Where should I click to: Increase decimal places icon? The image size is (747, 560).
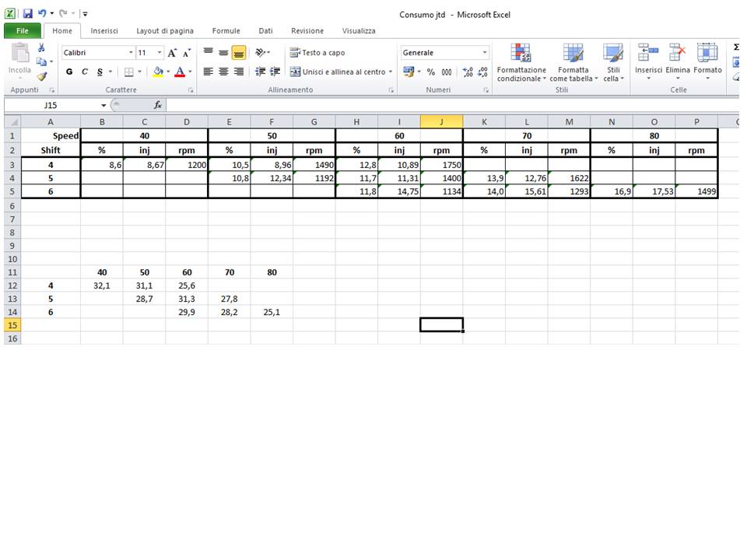pyautogui.click(x=468, y=72)
